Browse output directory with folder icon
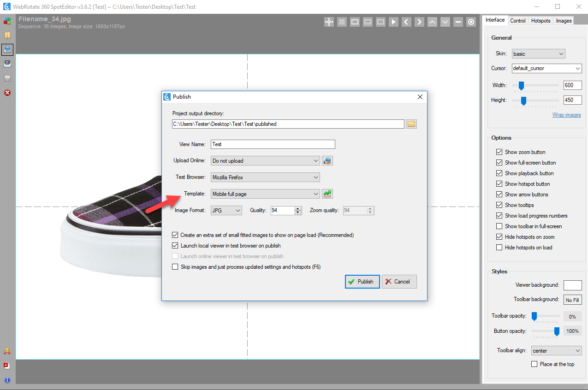The image size is (588, 390). (411, 124)
